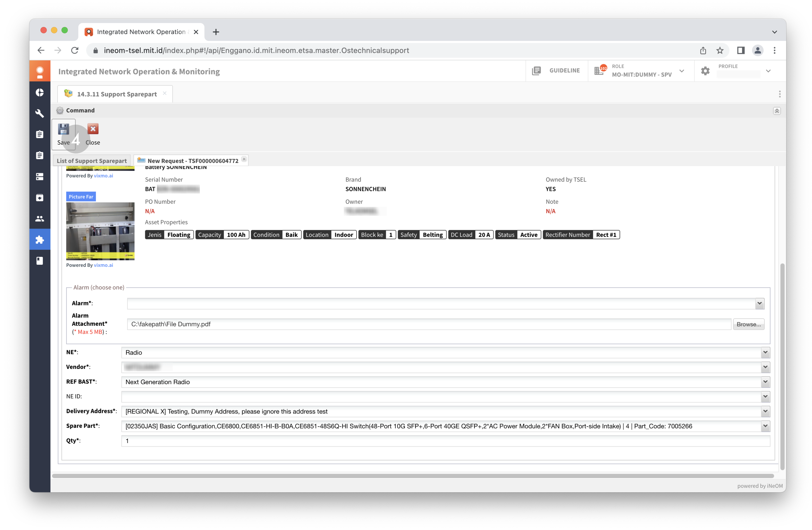Expand the Alarm dropdown list
The height and width of the screenshot is (530, 812).
tap(759, 303)
